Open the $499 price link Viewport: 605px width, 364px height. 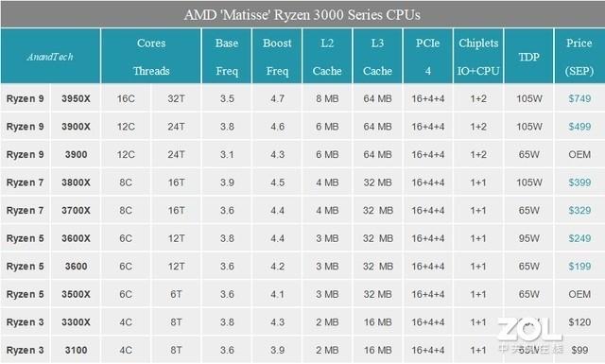click(579, 127)
